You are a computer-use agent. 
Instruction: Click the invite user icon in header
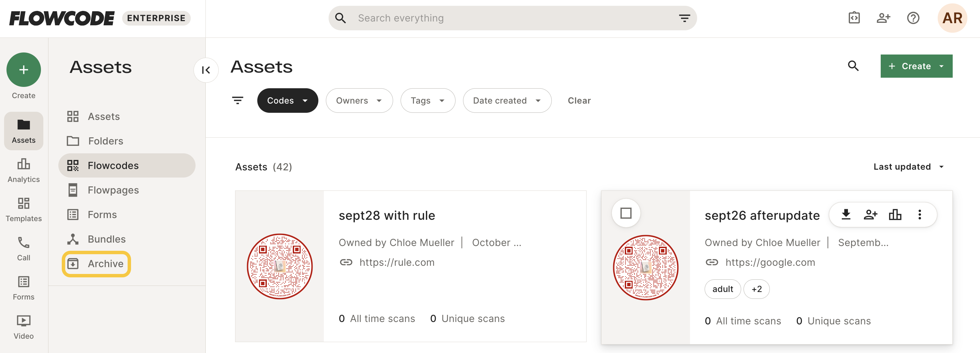click(883, 18)
